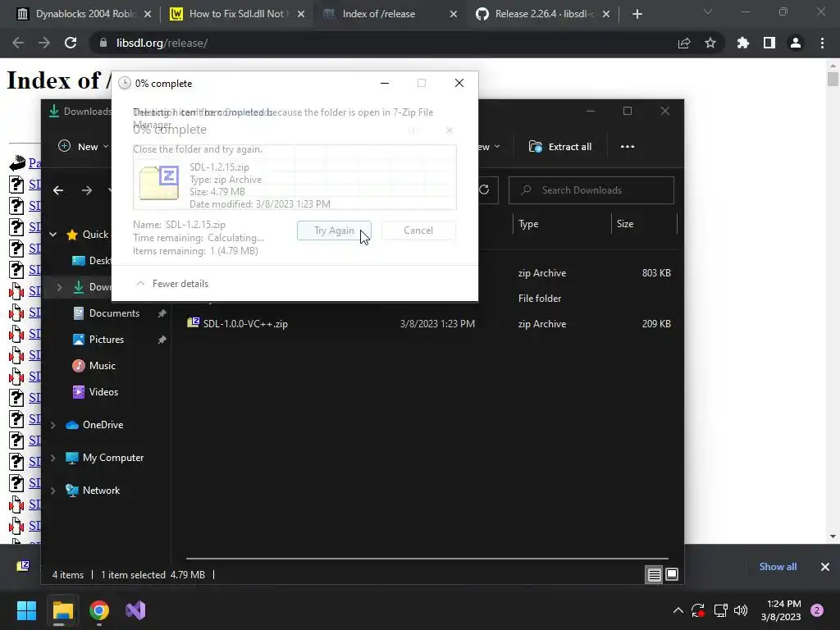Go back in File Explorer navigation
Viewport: 840px width, 630px height.
coord(58,190)
